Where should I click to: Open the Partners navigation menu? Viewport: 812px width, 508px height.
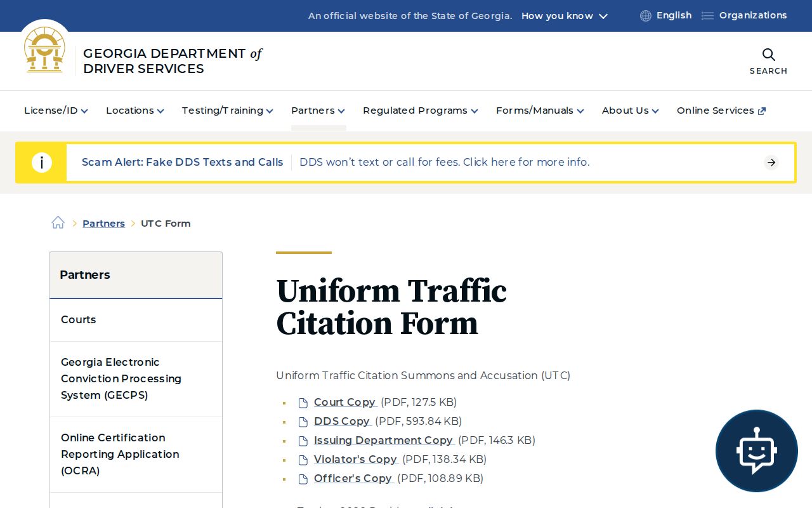[318, 110]
